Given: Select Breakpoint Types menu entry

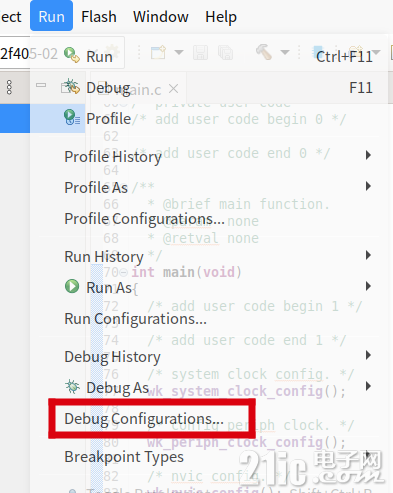Looking at the screenshot, I should click(124, 457).
